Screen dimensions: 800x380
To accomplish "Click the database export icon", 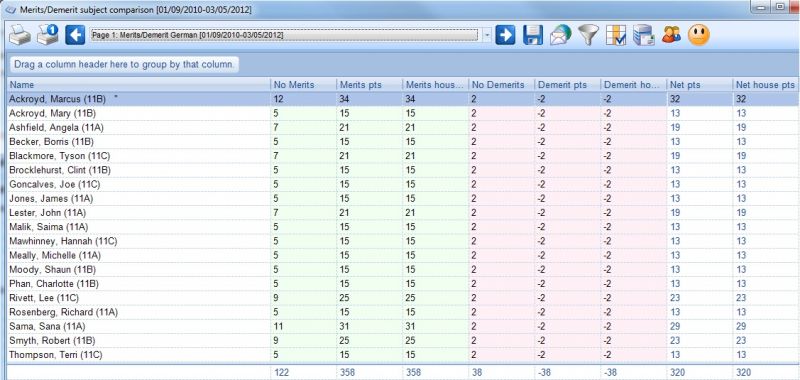I will click(x=644, y=35).
